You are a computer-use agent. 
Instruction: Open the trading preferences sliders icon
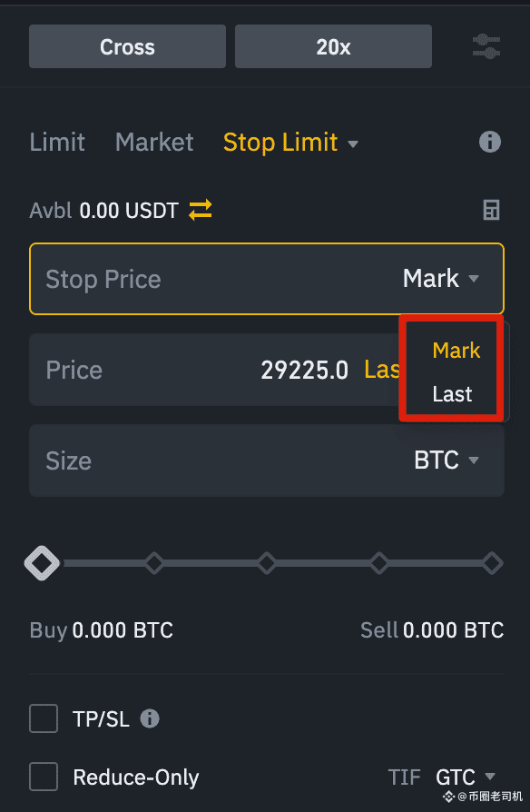[486, 46]
